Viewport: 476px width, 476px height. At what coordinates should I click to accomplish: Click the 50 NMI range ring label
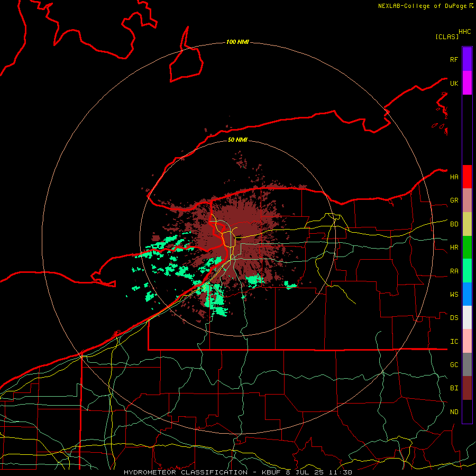[x=237, y=140]
